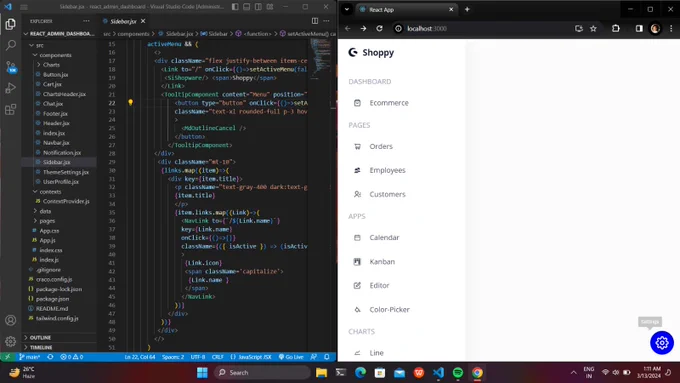Open the notifications bell in VS Code
Image resolution: width=680 pixels, height=383 pixels.
coord(327,357)
